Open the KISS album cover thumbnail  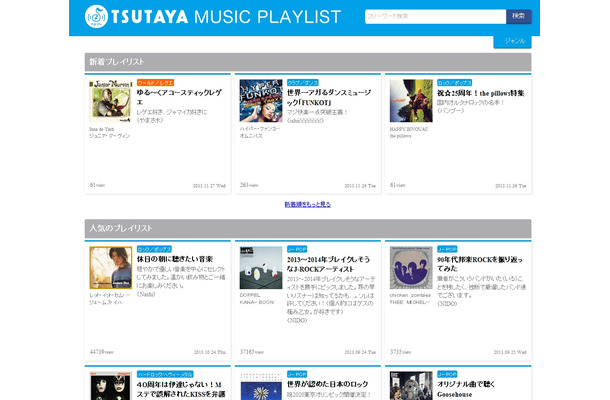click(x=110, y=386)
